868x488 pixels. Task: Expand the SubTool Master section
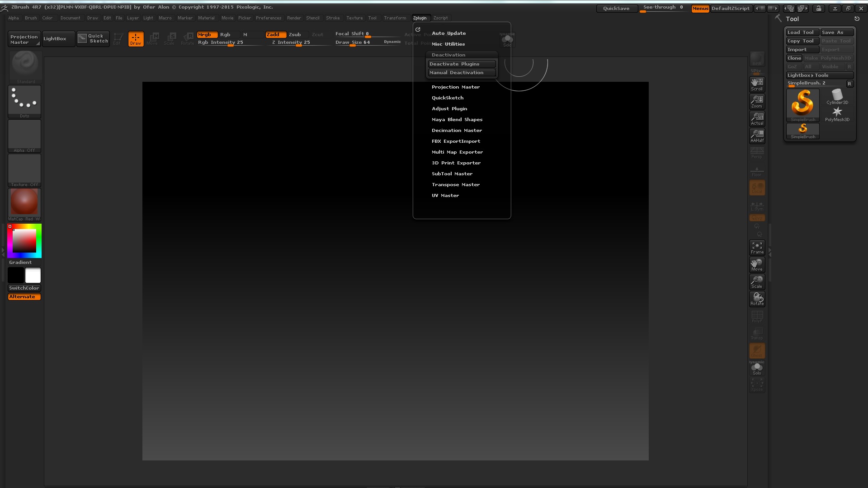[452, 174]
